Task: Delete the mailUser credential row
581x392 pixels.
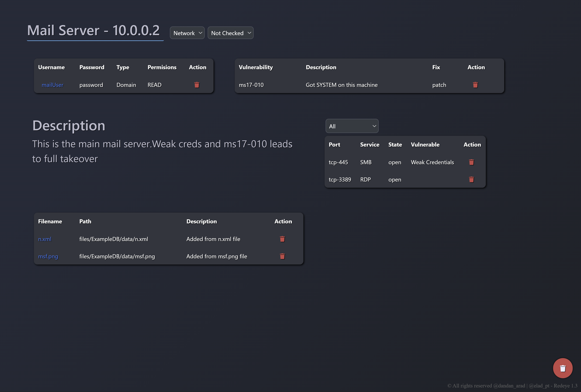Action: [x=197, y=85]
